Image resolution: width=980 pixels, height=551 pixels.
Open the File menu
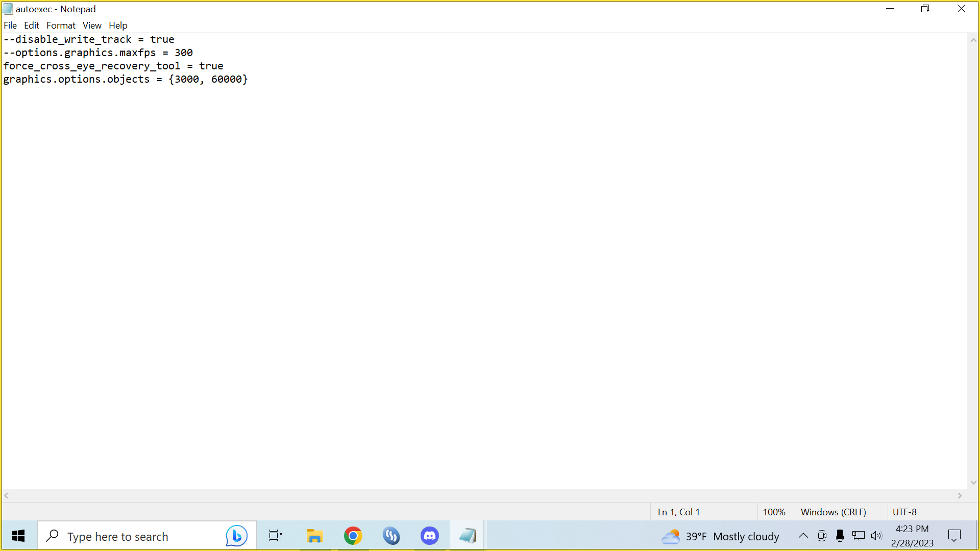[x=10, y=26]
